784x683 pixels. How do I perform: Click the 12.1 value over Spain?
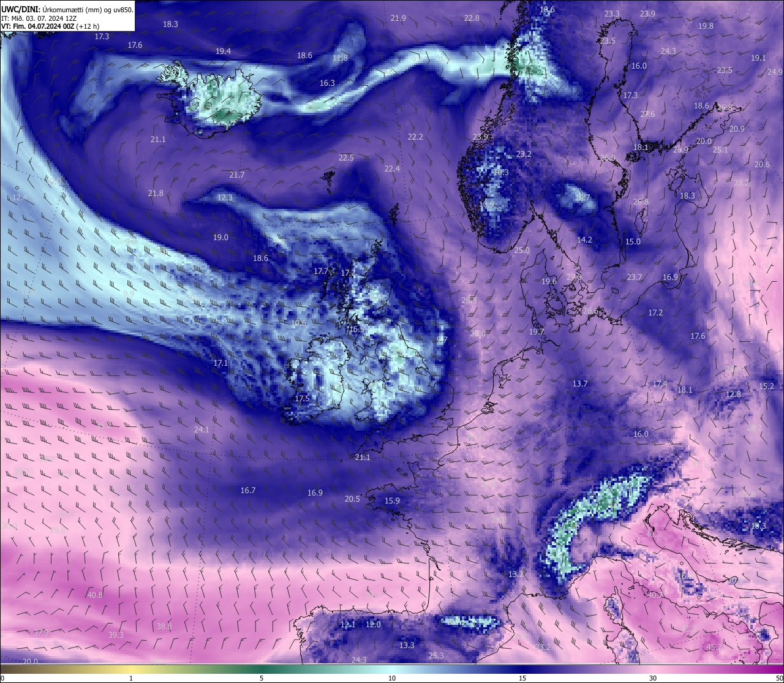tap(348, 625)
